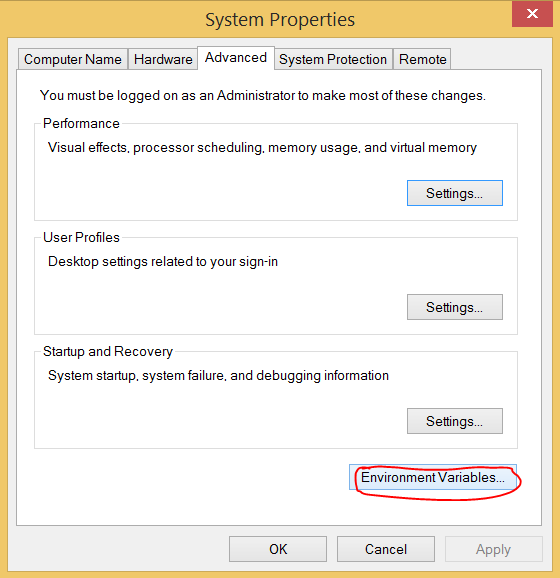
Task: Go to the System Protection tab
Action: click(x=333, y=59)
